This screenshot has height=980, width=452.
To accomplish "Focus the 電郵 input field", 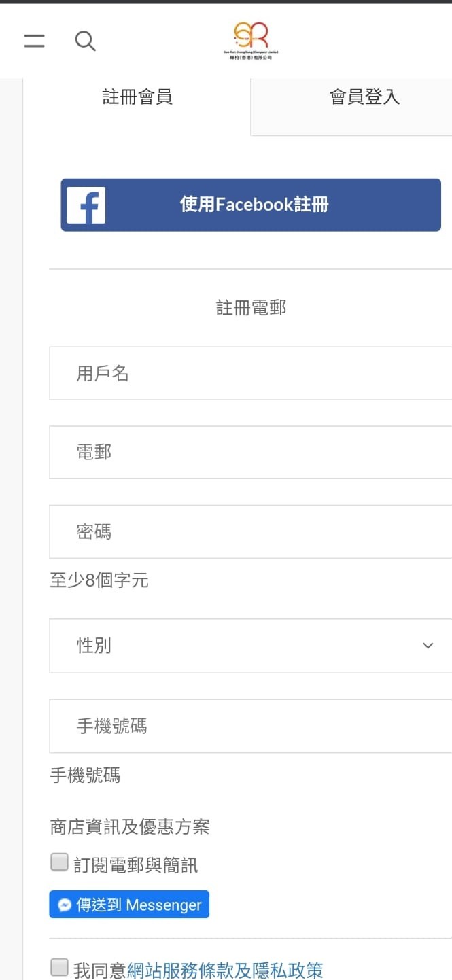I will [251, 453].
